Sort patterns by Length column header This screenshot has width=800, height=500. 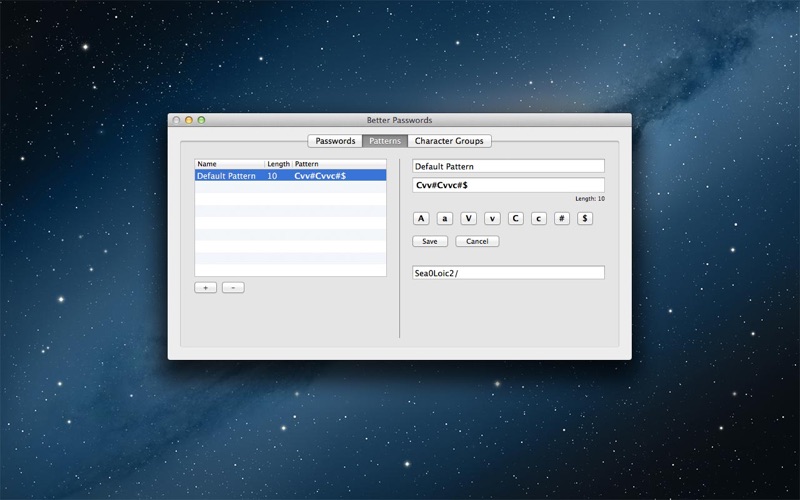(x=279, y=164)
